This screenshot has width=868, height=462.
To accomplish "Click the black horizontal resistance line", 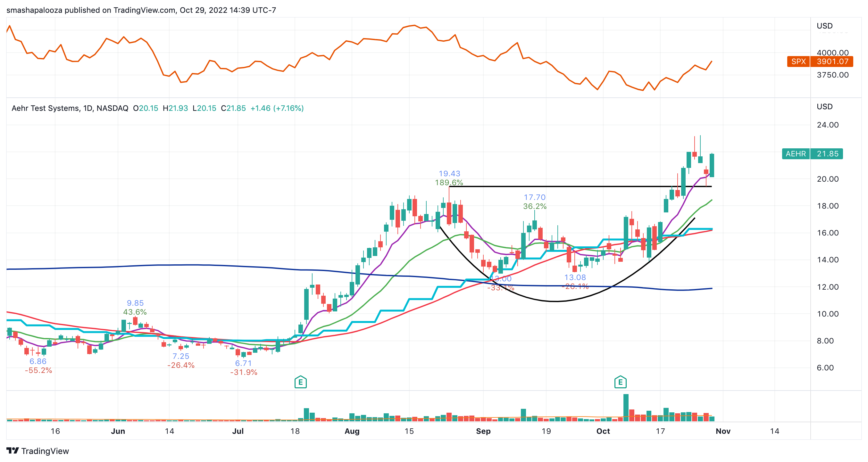I will 580,186.
